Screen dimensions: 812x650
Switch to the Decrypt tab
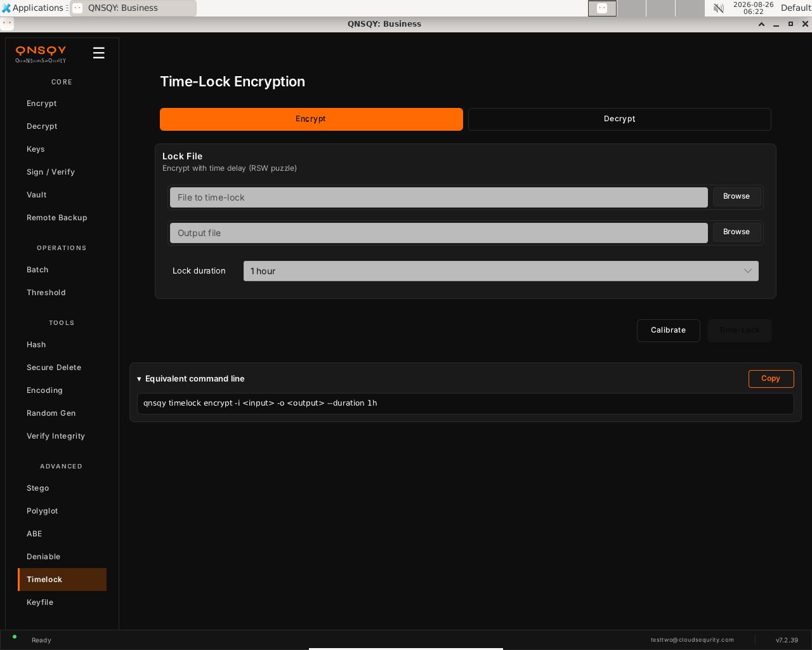pos(620,119)
